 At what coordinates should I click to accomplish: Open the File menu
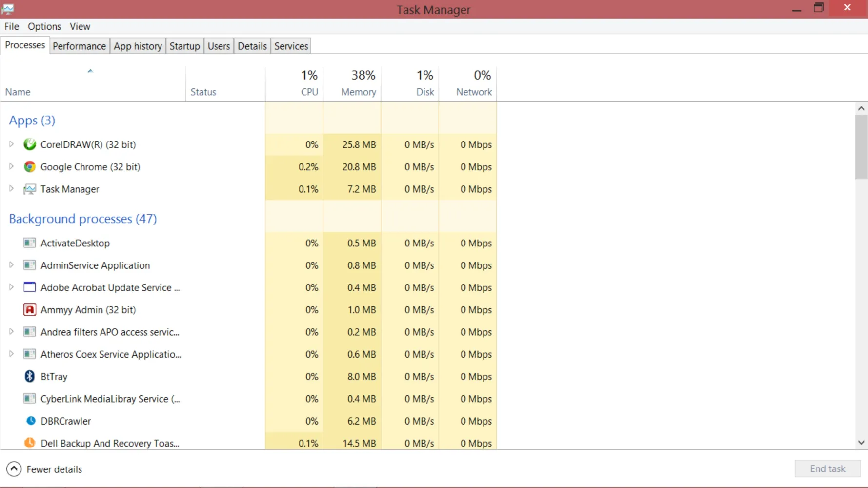click(x=12, y=26)
